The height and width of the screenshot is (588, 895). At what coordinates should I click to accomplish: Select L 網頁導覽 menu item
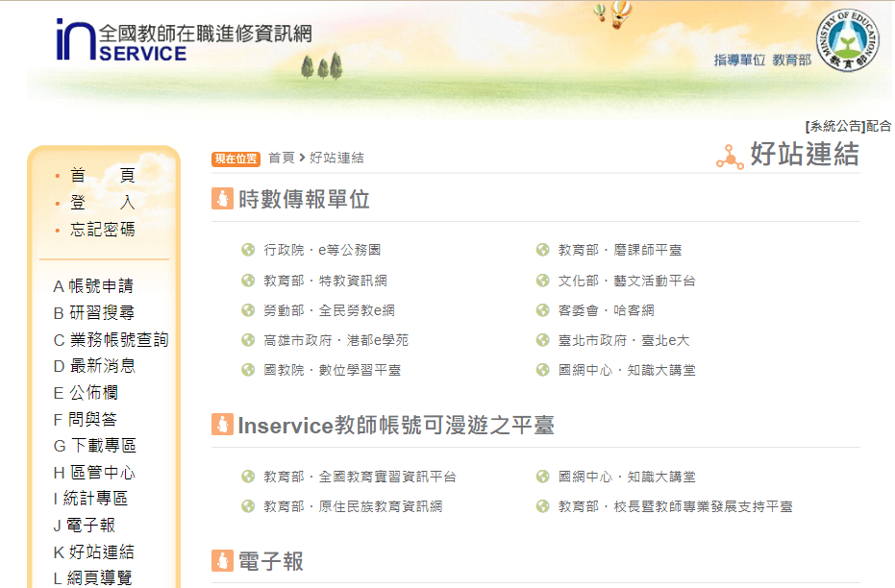click(92, 577)
